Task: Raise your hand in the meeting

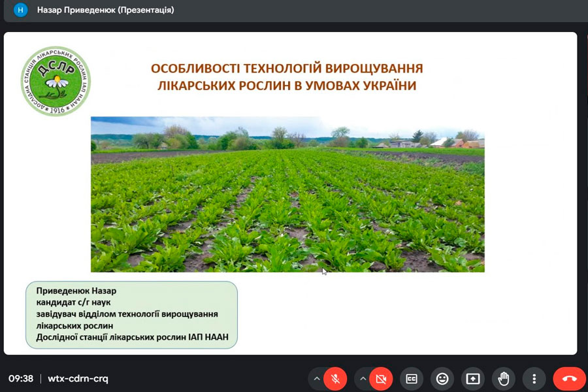Action: [x=504, y=379]
